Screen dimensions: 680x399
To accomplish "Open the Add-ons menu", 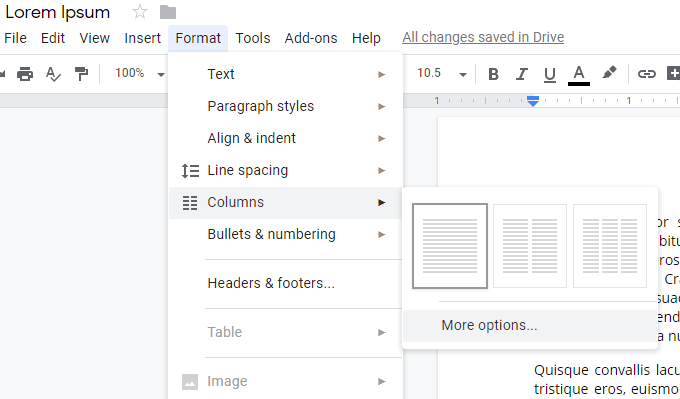I will 311,38.
